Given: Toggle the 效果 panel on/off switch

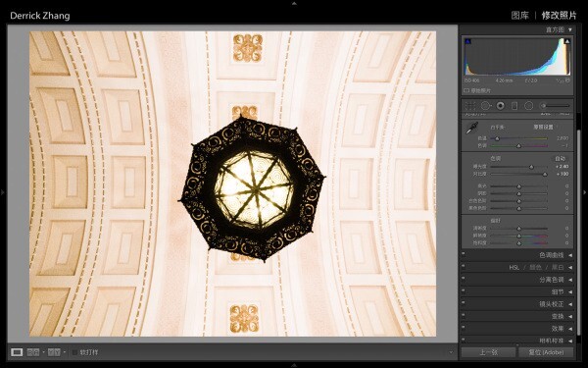Looking at the screenshot, I should click(x=464, y=327).
